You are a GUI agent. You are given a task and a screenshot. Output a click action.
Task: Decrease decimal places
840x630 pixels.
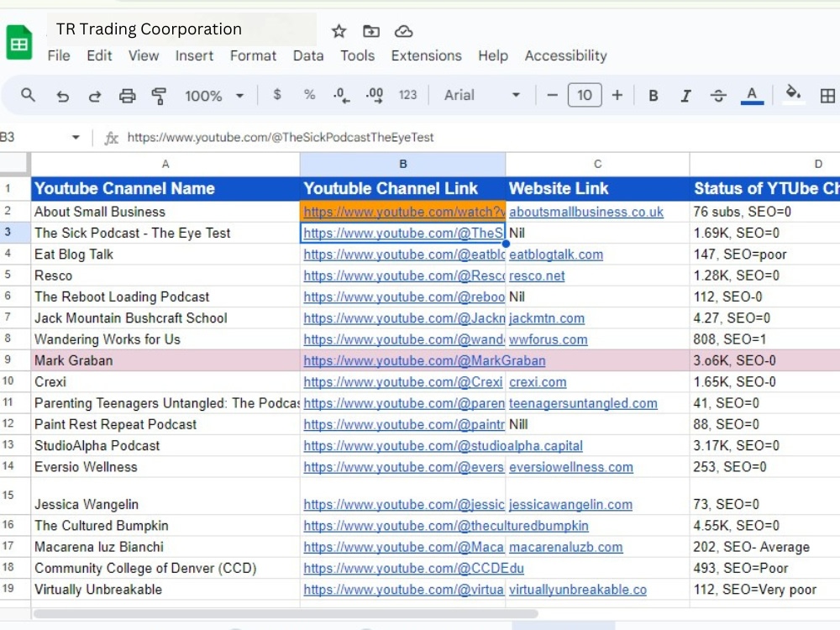[341, 96]
